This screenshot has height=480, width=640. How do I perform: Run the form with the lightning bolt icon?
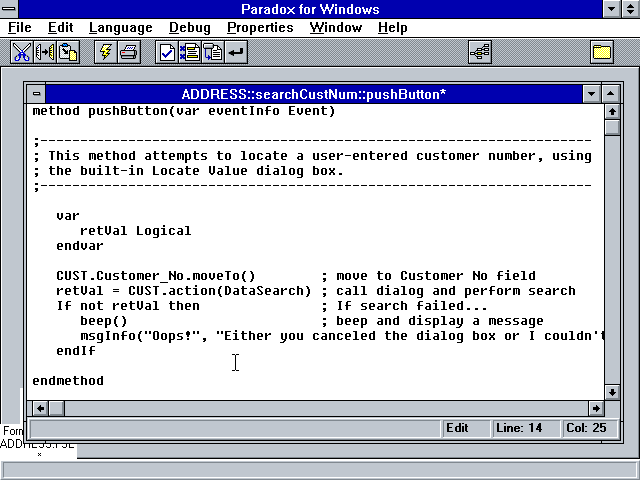106,52
